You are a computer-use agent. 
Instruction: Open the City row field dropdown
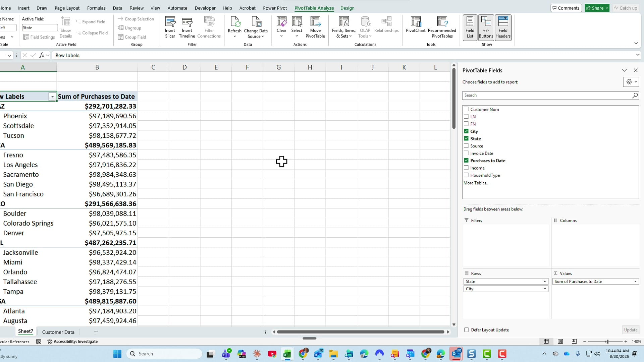click(x=545, y=289)
